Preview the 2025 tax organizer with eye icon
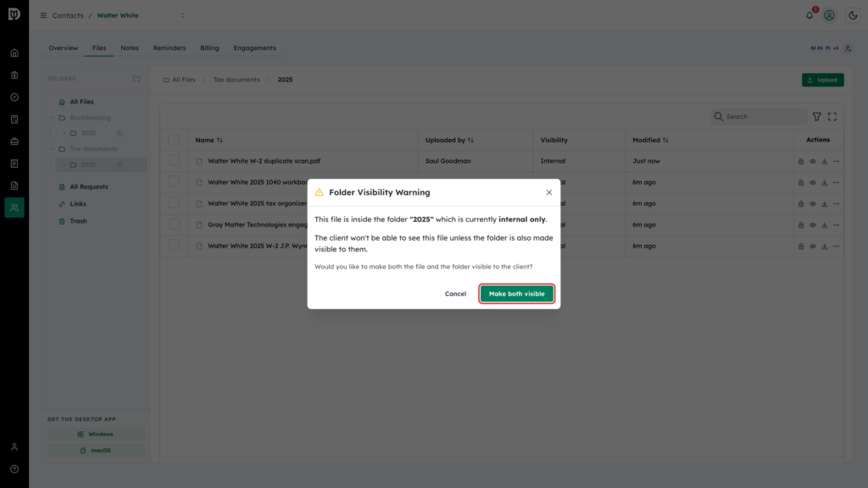Screen dimensions: 868x488 813,203
